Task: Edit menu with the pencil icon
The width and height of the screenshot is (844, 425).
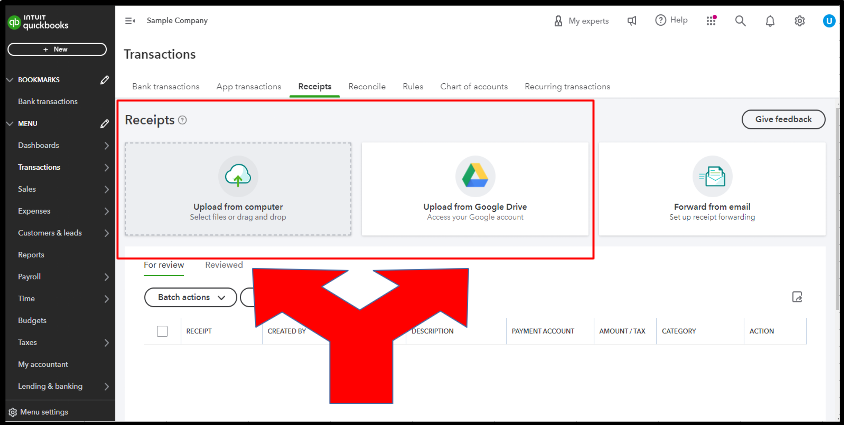Action: 104,124
